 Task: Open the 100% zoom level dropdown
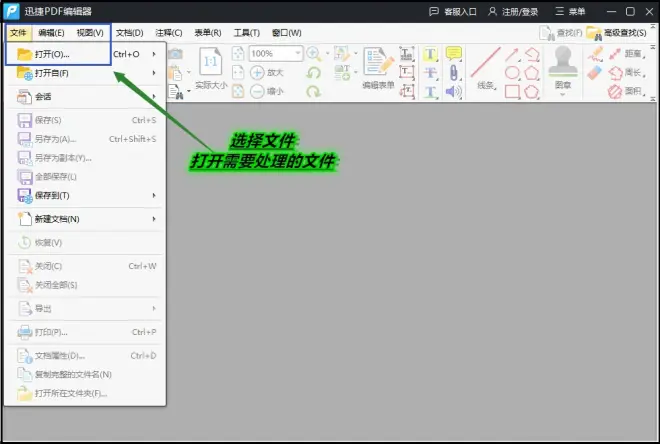(x=298, y=53)
